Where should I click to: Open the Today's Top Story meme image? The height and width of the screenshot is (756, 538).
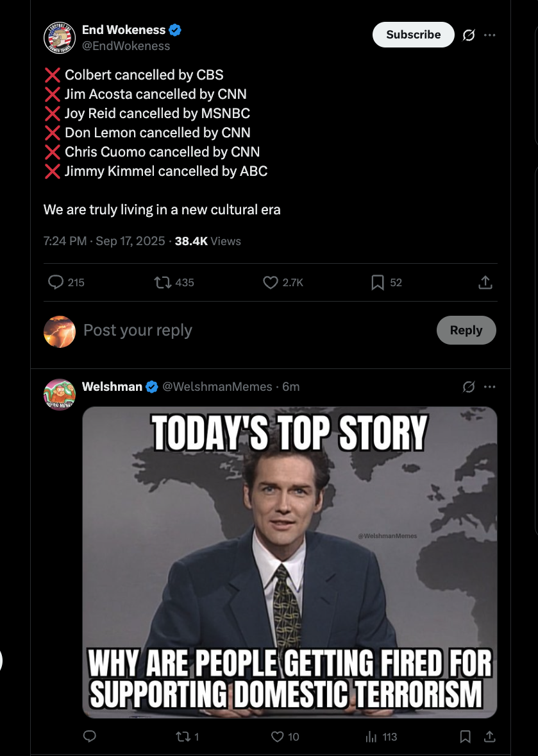[289, 562]
